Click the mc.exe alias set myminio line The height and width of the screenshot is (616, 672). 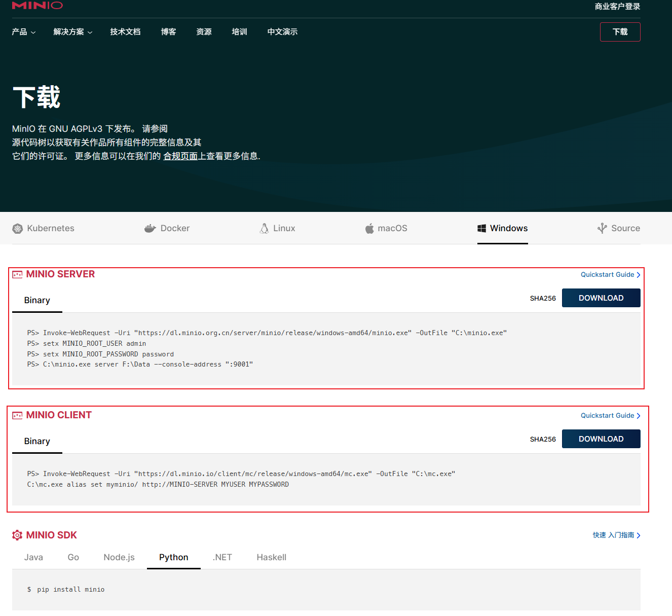click(158, 485)
